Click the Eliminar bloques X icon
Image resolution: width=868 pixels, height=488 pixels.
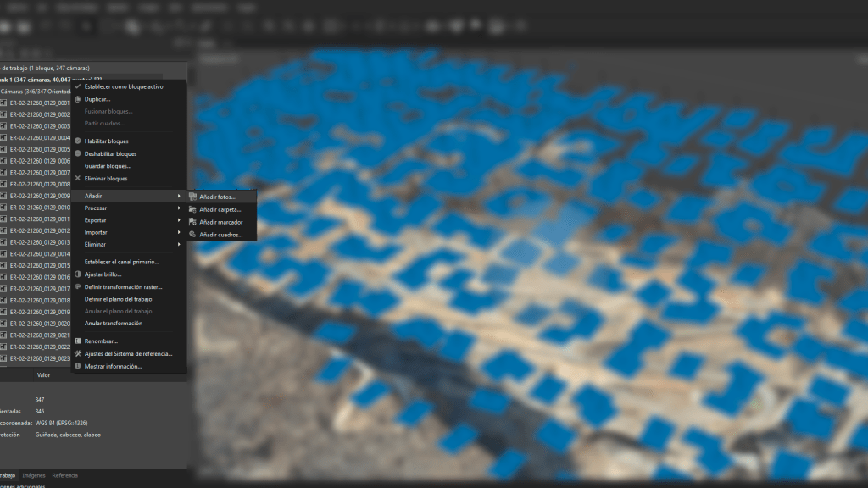(x=78, y=179)
